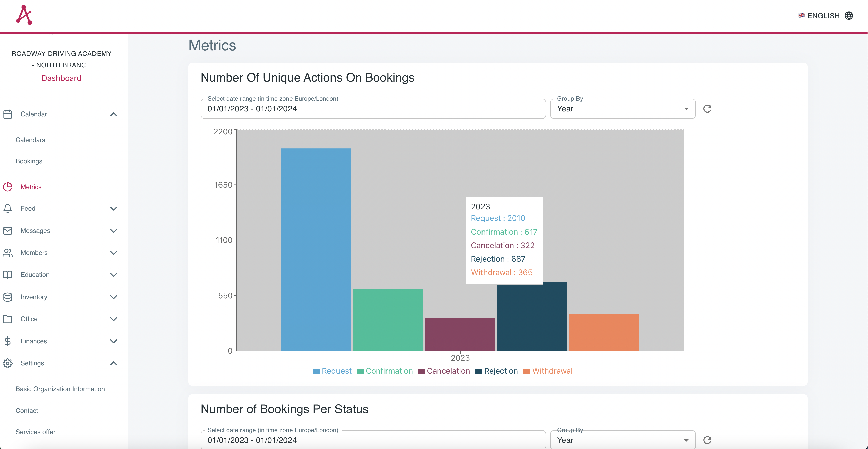Switch to the Bookings page
The image size is (868, 449).
point(29,161)
